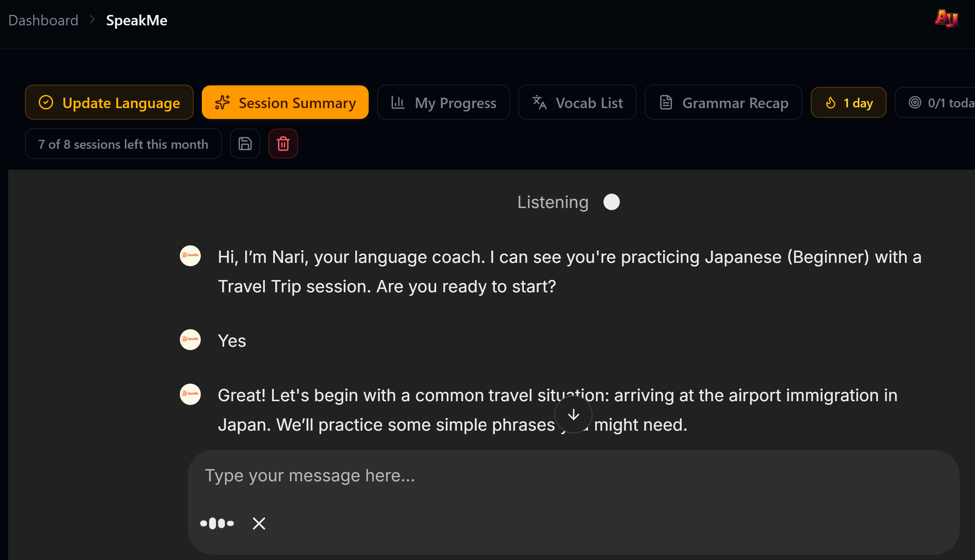
Task: Toggle the Listening indicator dot
Action: 611,202
